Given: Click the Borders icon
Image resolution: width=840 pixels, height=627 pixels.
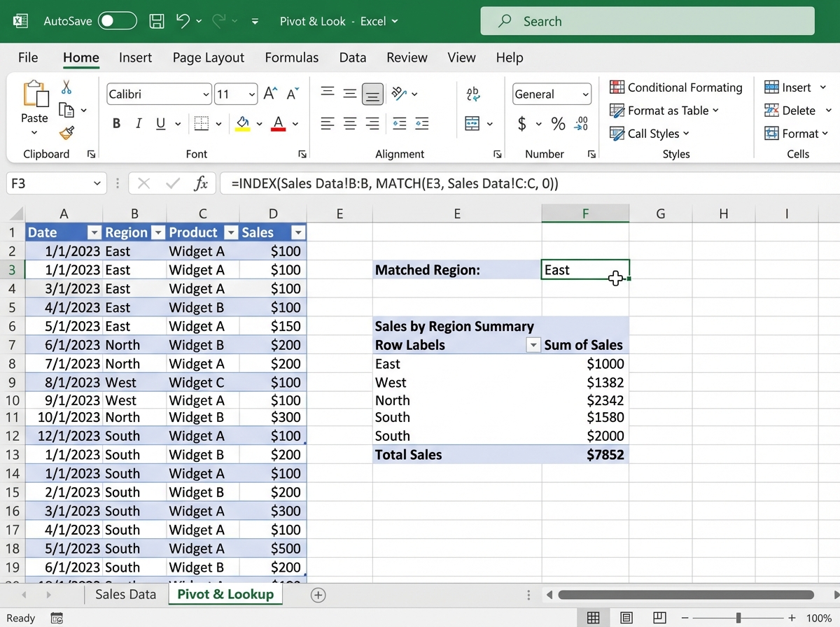Looking at the screenshot, I should (201, 124).
